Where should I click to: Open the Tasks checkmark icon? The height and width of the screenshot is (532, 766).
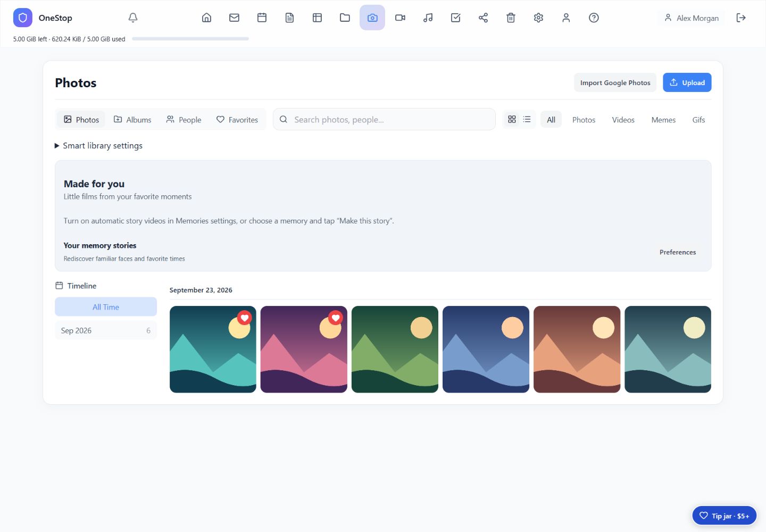[455, 18]
